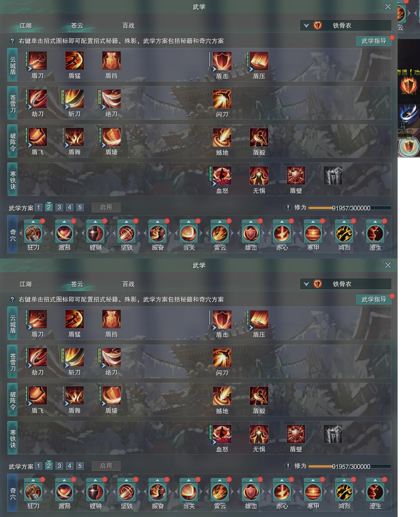420x517 pixels.
Task: Click the 武学指导 button in the upper panel
Action: click(374, 41)
